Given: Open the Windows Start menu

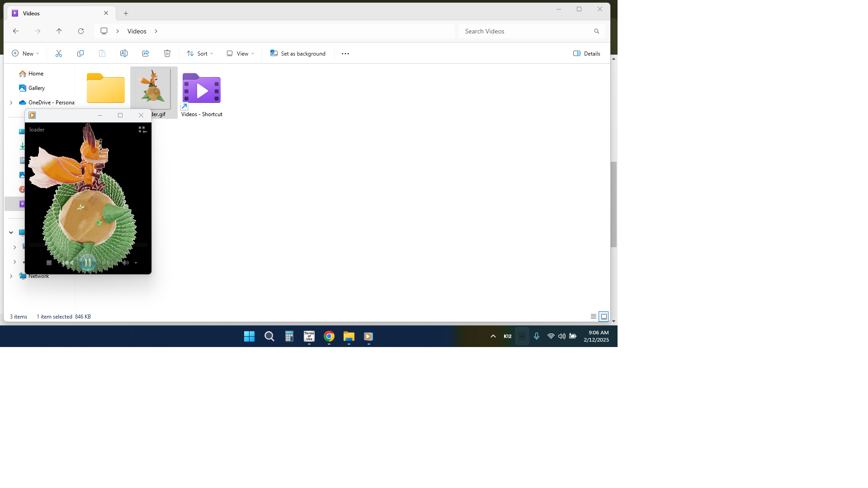Looking at the screenshot, I should (249, 336).
